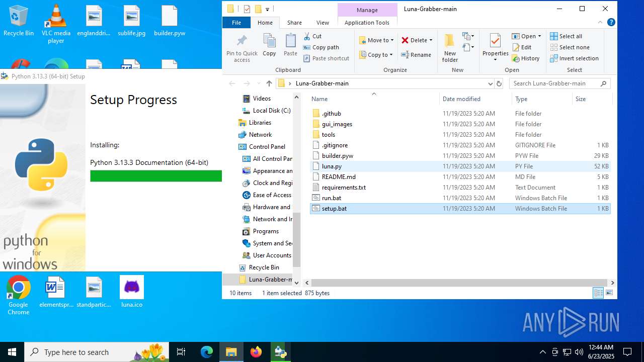644x362 pixels.
Task: Click Paste shortcut in the ribbon
Action: 326,58
